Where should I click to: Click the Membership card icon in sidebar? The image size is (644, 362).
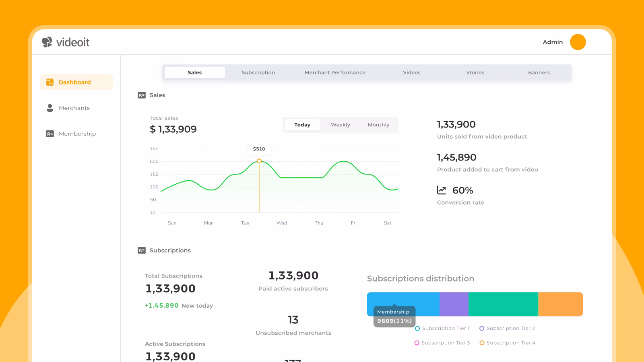(x=50, y=134)
